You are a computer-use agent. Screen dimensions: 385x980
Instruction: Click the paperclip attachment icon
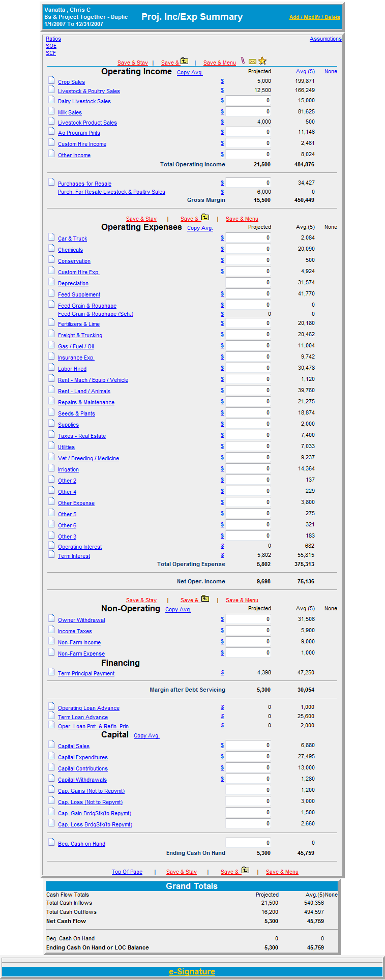point(243,61)
